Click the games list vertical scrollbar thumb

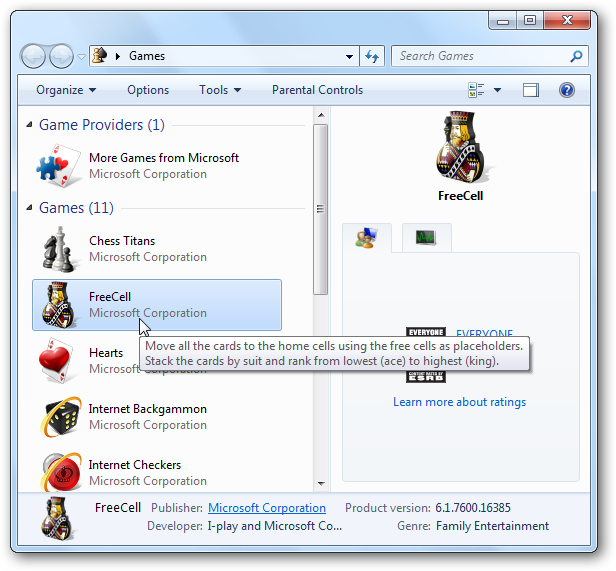point(321,209)
